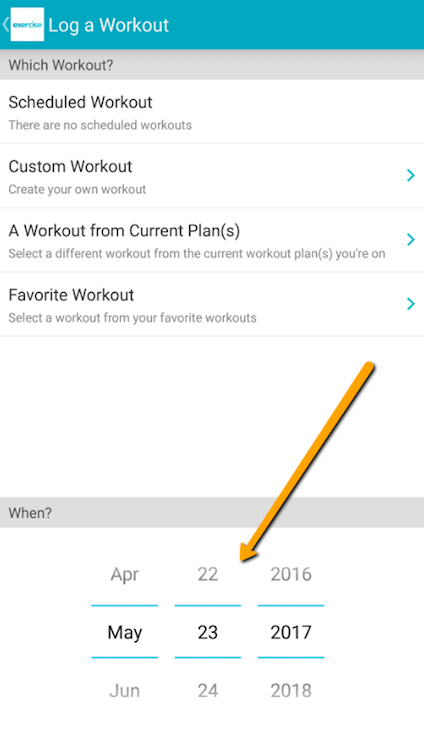
Task: Choose year 2016 in picker
Action: [291, 574]
